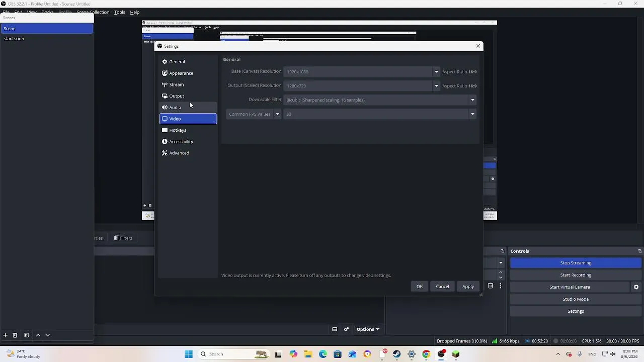
Task: Add a new scene with plus icon
Action: [5, 335]
